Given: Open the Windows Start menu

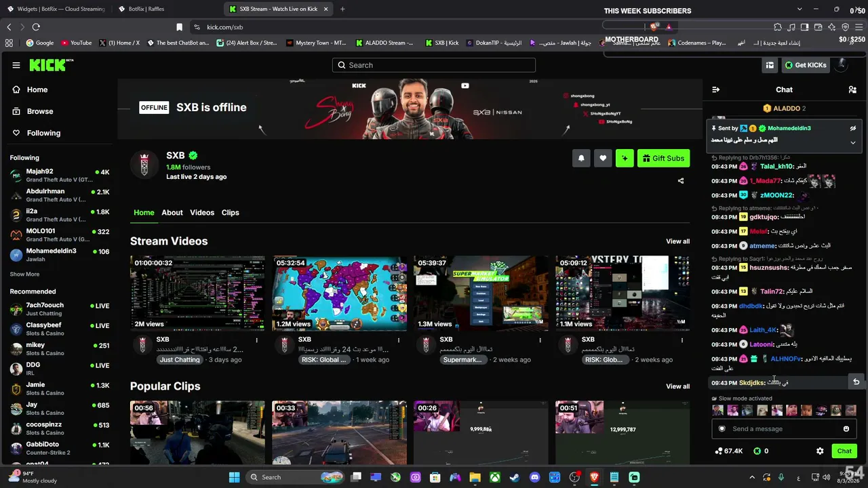Looking at the screenshot, I should (235, 477).
